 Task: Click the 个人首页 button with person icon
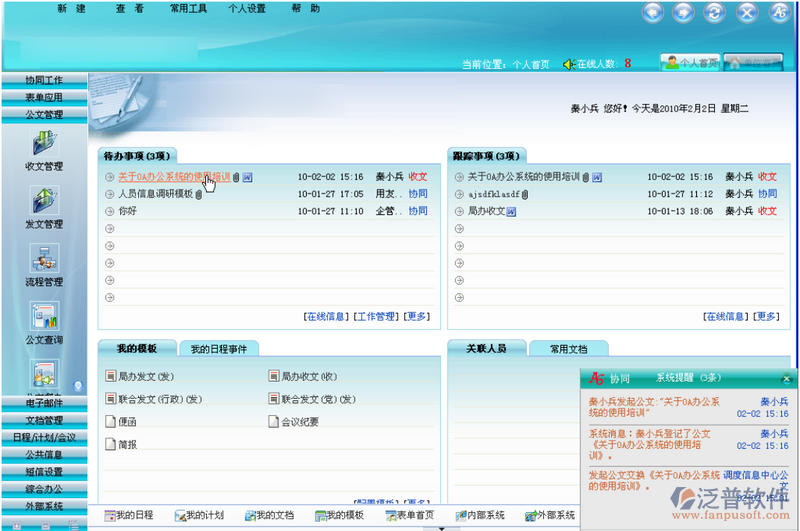pos(690,62)
